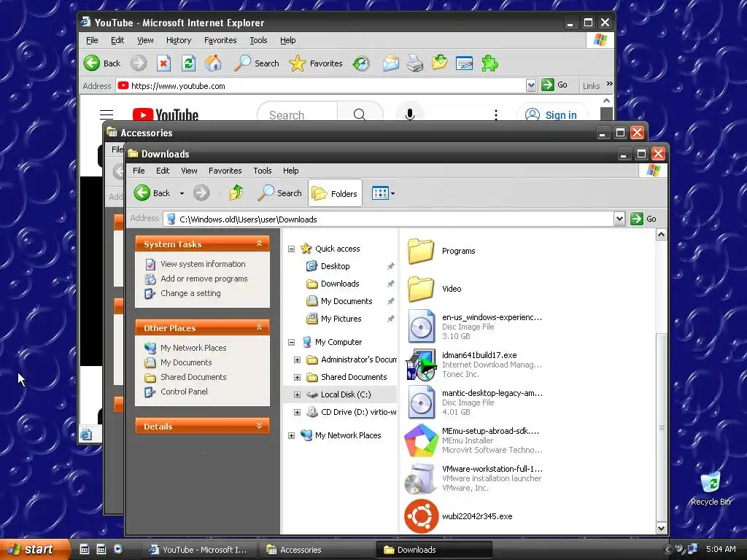The height and width of the screenshot is (560, 747).
Task: Open YouTube hamburger guide menu
Action: 107,114
